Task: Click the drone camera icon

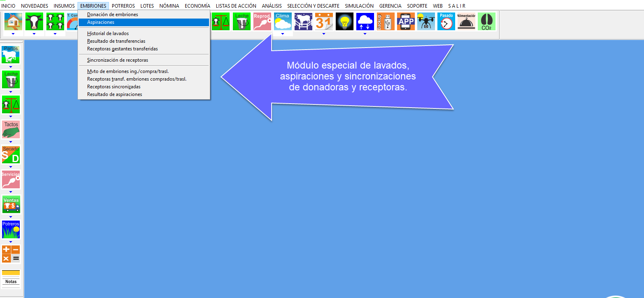Action: (x=426, y=21)
